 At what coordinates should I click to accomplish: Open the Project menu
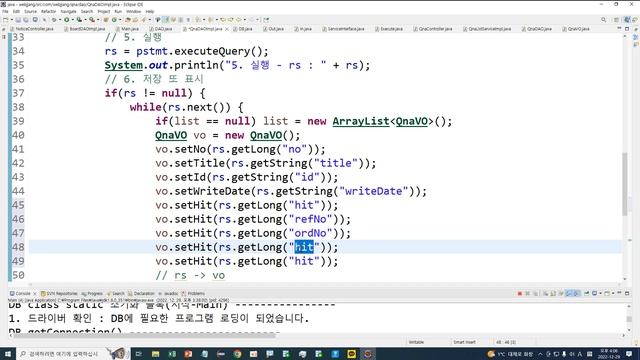tap(104, 11)
